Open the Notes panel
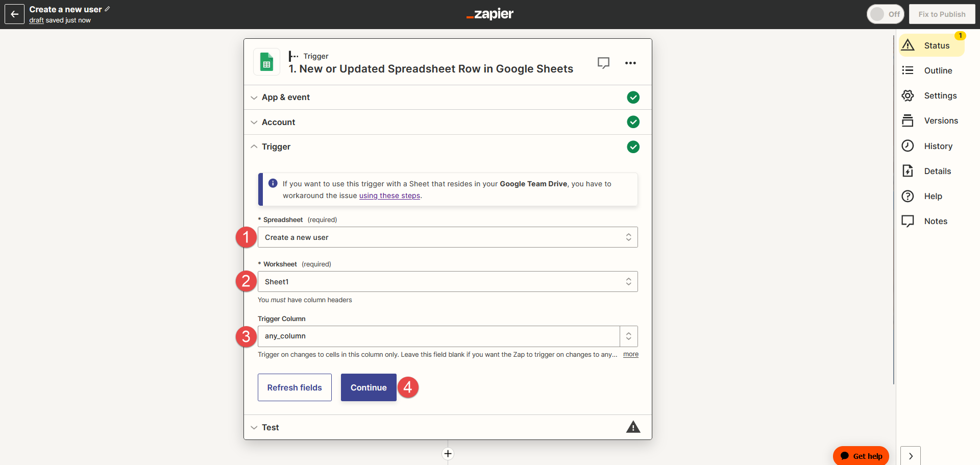The width and height of the screenshot is (980, 465). coord(931,221)
